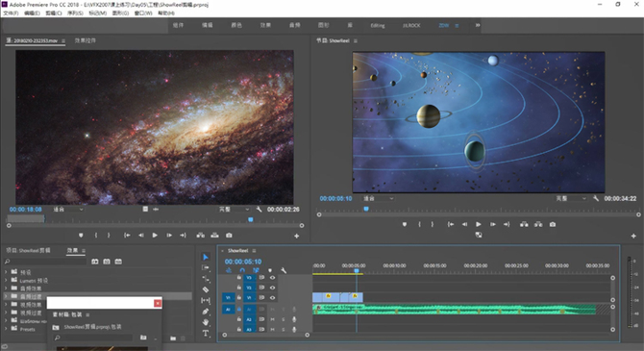Select the Selection arrow tool
The width and height of the screenshot is (644, 351).
pos(206,257)
